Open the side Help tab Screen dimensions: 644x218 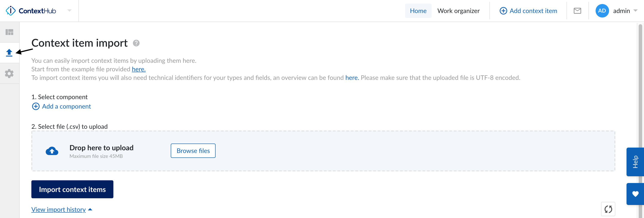635,162
